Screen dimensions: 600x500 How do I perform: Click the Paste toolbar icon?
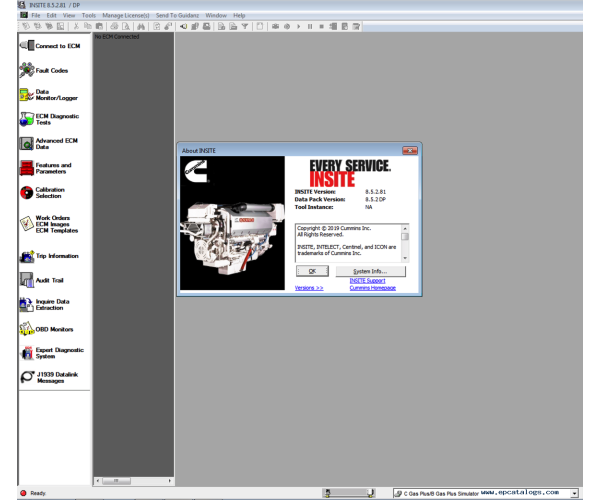[x=99, y=26]
